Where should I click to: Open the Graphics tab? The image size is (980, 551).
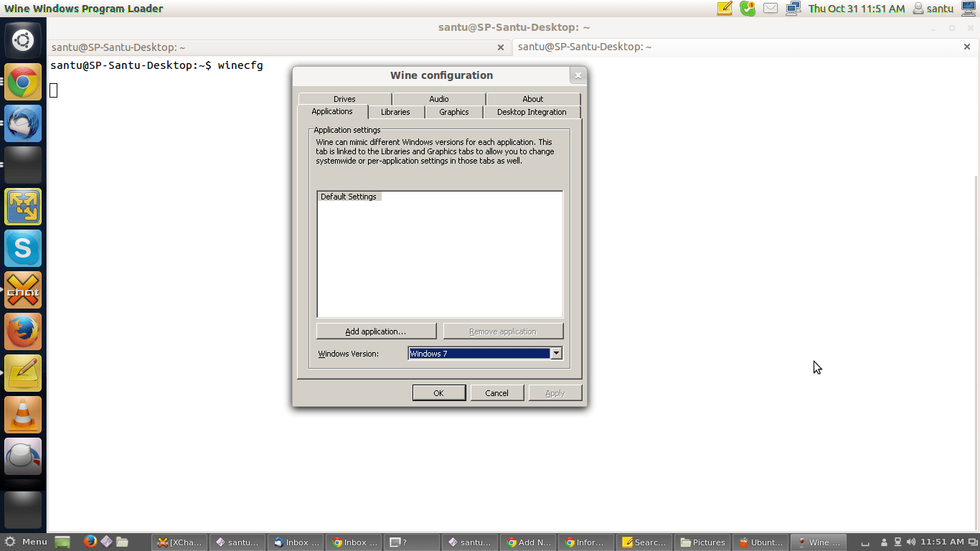click(454, 112)
